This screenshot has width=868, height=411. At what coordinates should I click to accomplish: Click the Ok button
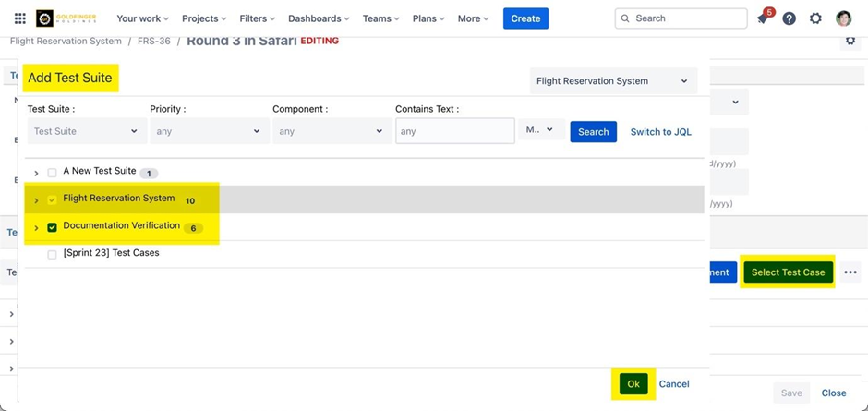pos(633,384)
